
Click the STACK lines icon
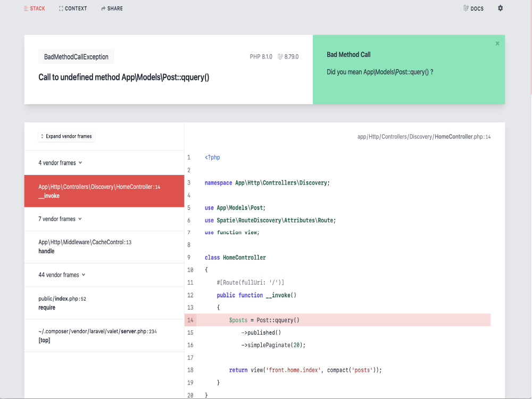(26, 9)
